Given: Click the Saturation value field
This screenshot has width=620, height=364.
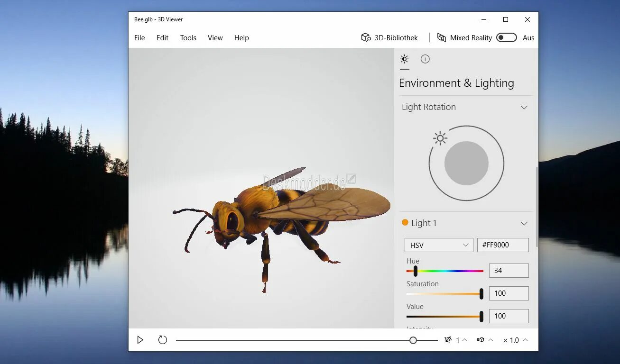Looking at the screenshot, I should pos(509,293).
